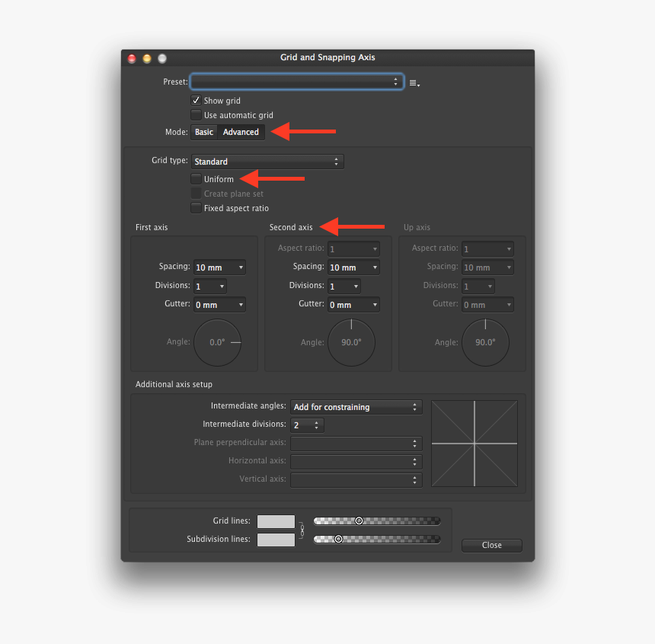Open the Grid type dropdown
The height and width of the screenshot is (644, 655).
(x=267, y=162)
